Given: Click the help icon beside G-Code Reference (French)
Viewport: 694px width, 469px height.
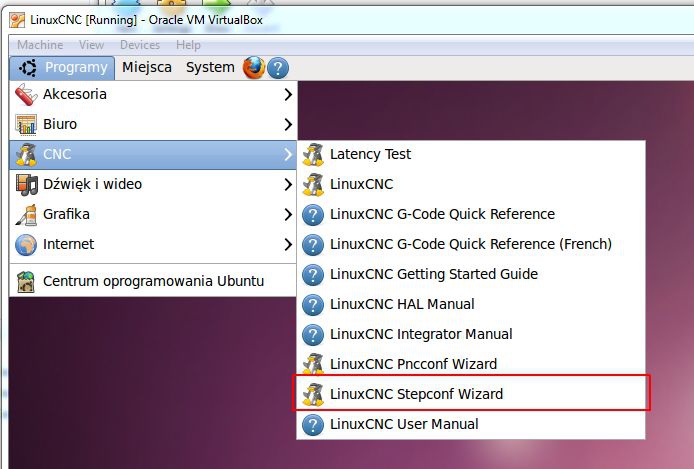Looking at the screenshot, I should 313,245.
